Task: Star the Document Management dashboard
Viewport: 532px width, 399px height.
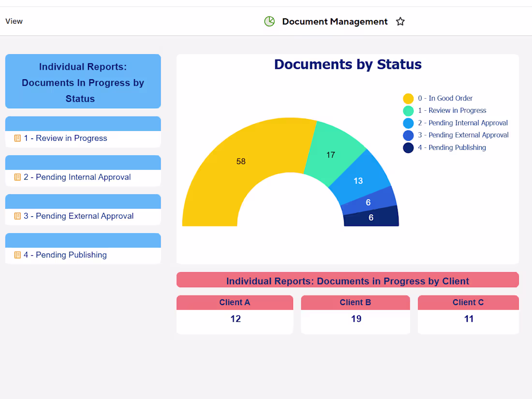Action: point(400,21)
